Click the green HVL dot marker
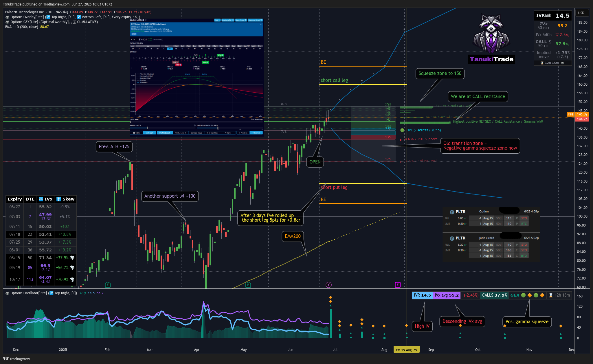Screen dimensions: 593x364 402,130
